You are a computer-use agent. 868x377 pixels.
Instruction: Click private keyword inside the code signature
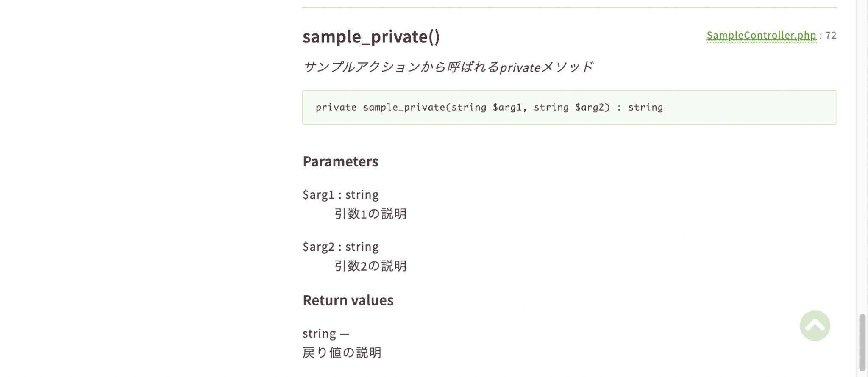(x=337, y=108)
